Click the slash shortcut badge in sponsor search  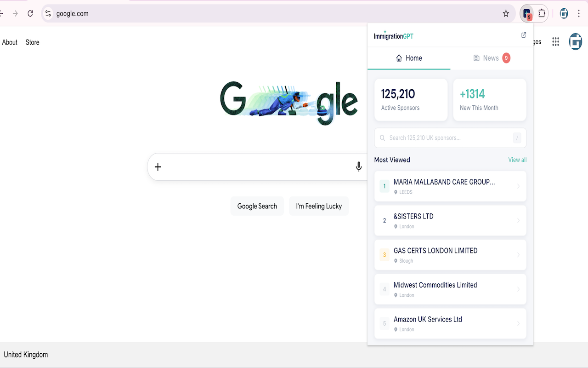(517, 138)
